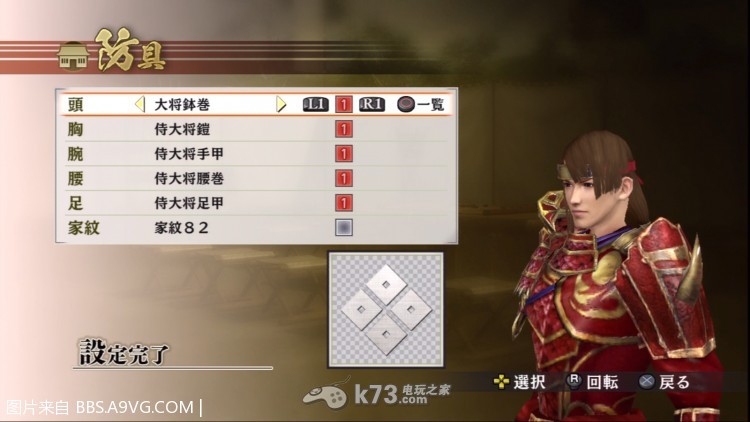
Task: Select the 腰 侍大将腰巻 row
Action: pos(257,178)
